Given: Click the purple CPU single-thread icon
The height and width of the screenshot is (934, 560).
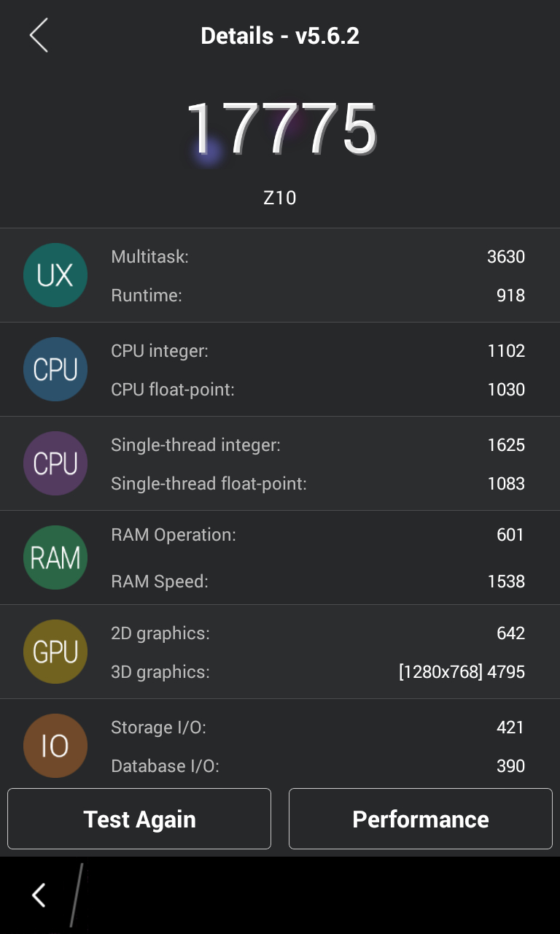Looking at the screenshot, I should (x=55, y=463).
